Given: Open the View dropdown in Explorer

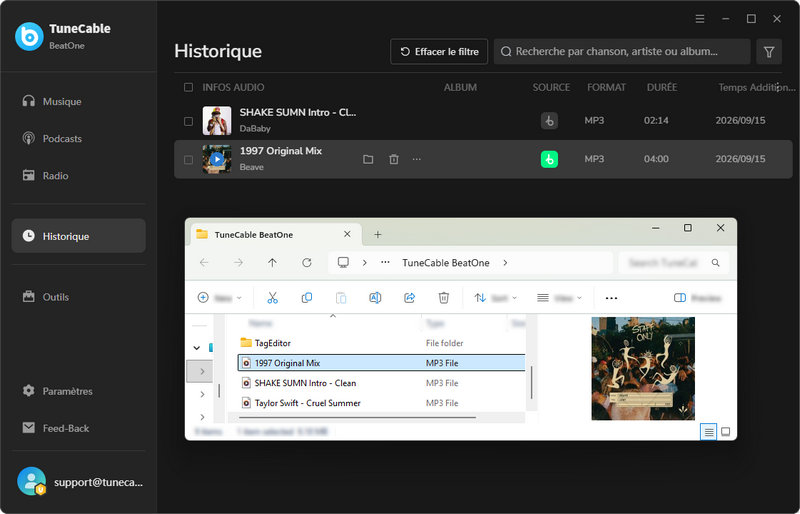Looking at the screenshot, I should coord(560,298).
